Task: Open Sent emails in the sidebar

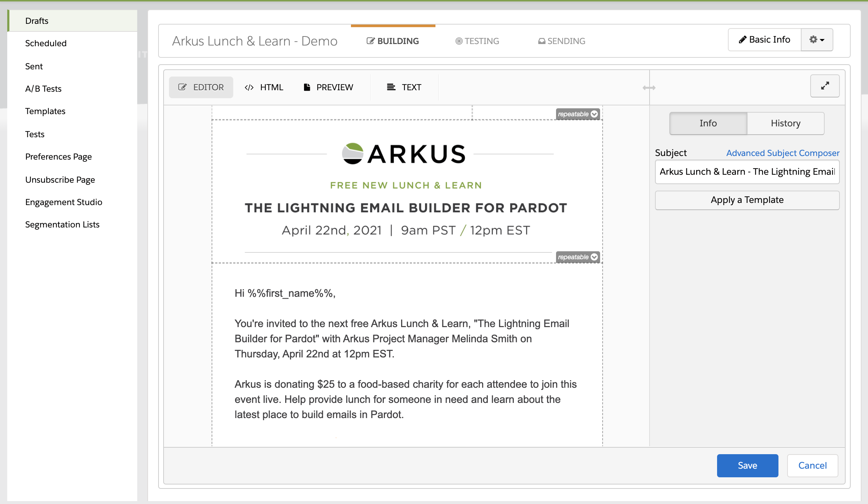Action: pyautogui.click(x=72, y=66)
